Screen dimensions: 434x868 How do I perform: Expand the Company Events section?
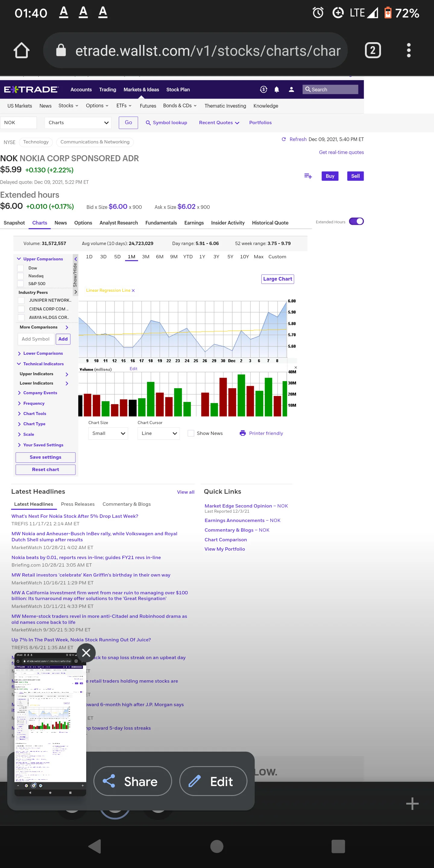(x=37, y=393)
